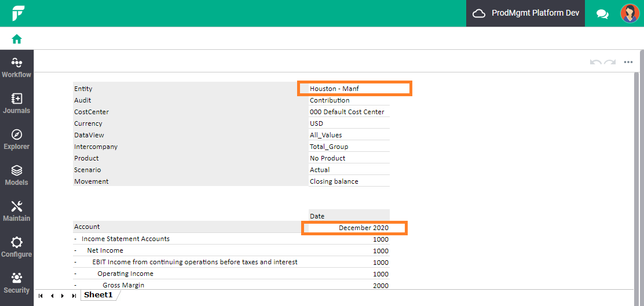Viewport: 644px width, 306px height.
Task: Click the ProdMgmt Platform Dev environment button
Action: pyautogui.click(x=525, y=13)
